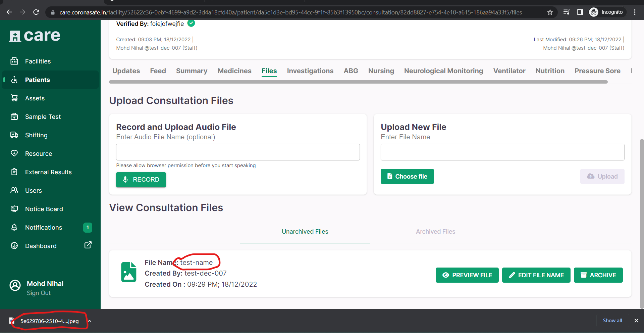
Task: Open the browser menu with three dots
Action: coord(635,12)
